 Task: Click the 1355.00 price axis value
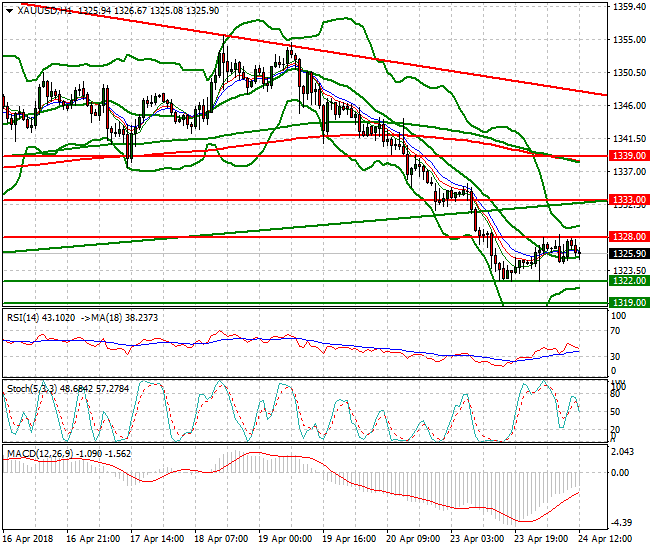[x=629, y=40]
